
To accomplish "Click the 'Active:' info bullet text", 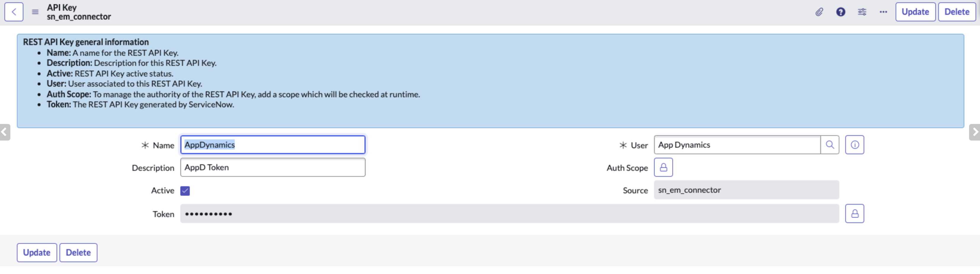I will (110, 74).
